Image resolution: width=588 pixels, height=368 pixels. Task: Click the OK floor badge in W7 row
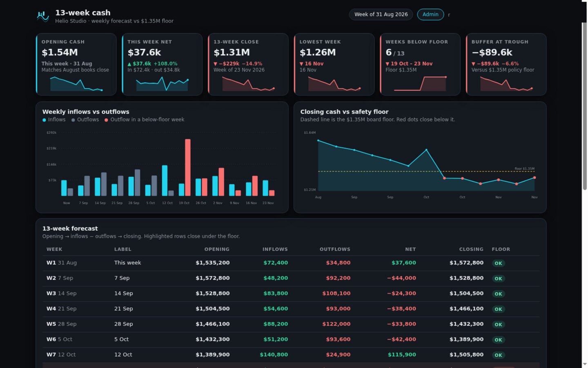pos(499,355)
